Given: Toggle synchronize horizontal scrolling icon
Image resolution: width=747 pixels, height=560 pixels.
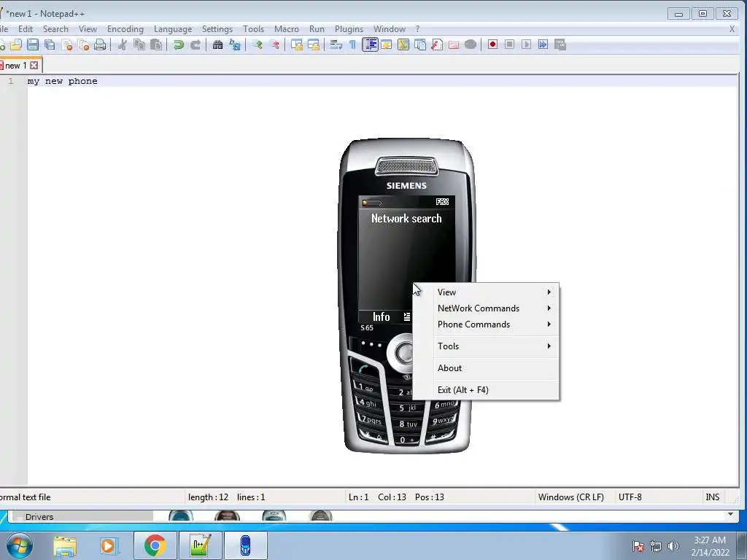Looking at the screenshot, I should tap(314, 44).
